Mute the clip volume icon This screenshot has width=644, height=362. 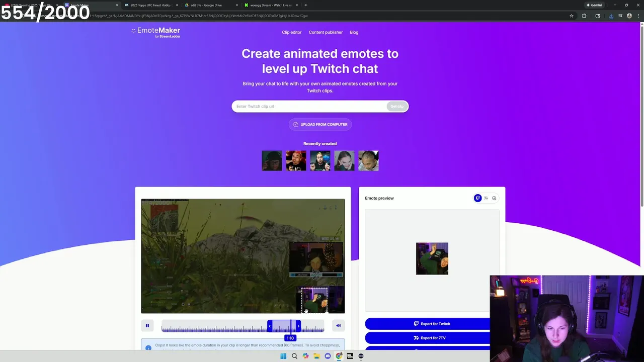[339, 326]
